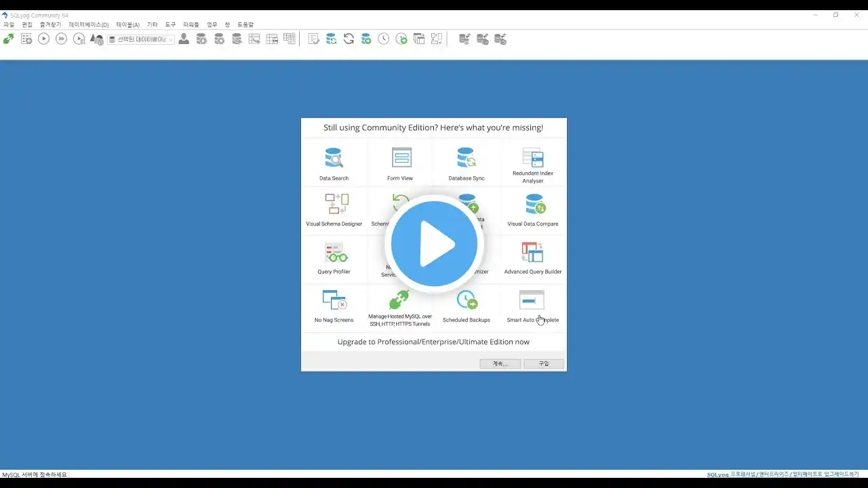Play the video with the big play button
Viewport: 868px width, 488px height.
click(x=434, y=243)
